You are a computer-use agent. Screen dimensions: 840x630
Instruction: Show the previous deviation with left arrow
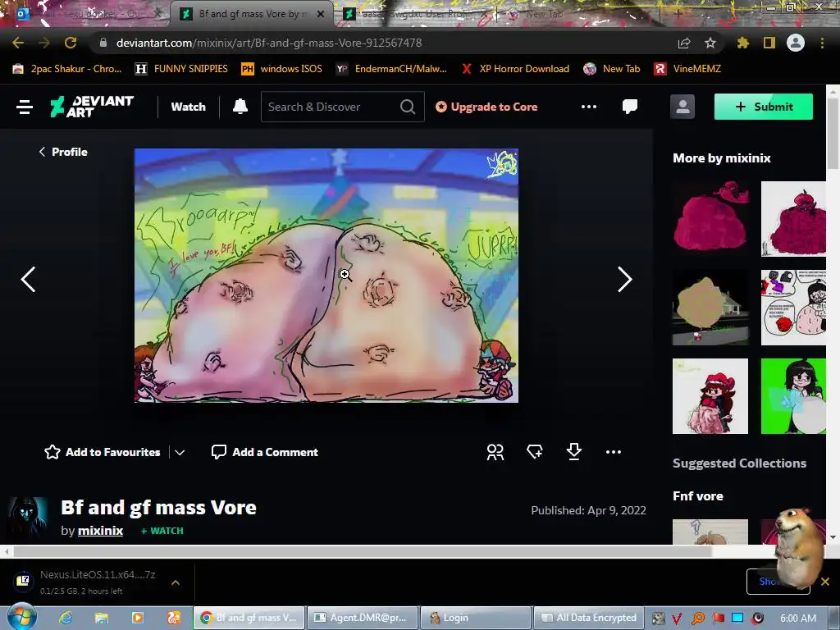[x=28, y=279]
